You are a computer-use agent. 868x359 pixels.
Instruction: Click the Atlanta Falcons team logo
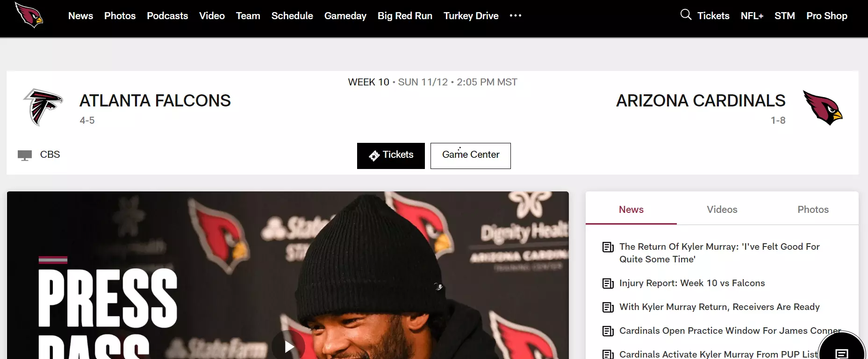(x=43, y=107)
